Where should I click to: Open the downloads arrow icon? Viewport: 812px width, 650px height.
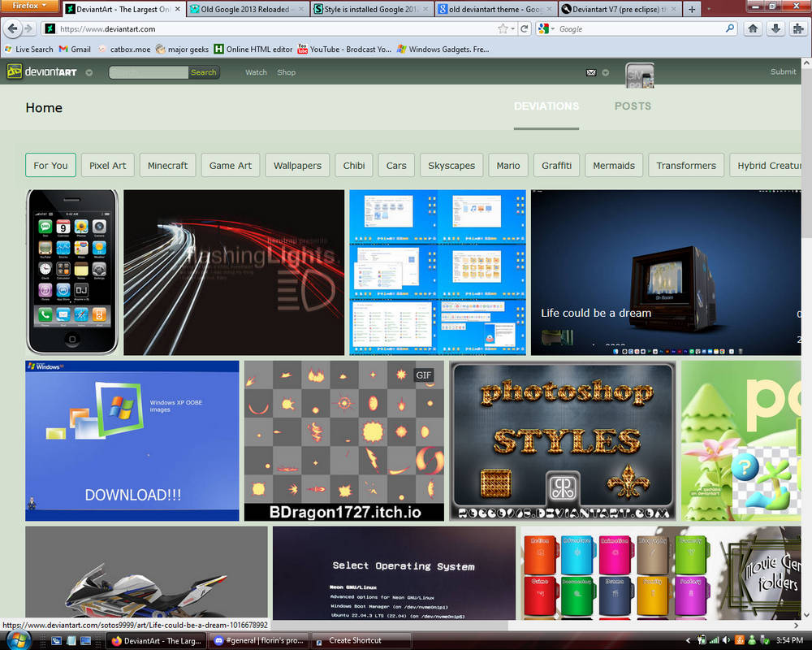click(775, 29)
